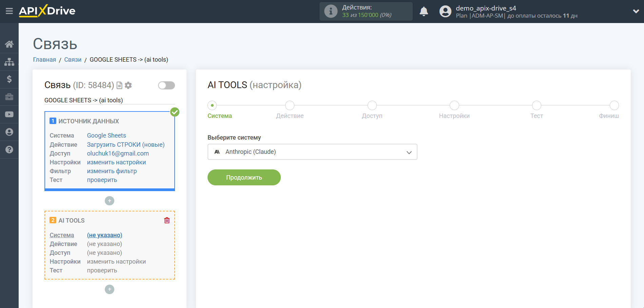Open connection settings gear icon
Screen dimensions: 644x308
click(128, 85)
